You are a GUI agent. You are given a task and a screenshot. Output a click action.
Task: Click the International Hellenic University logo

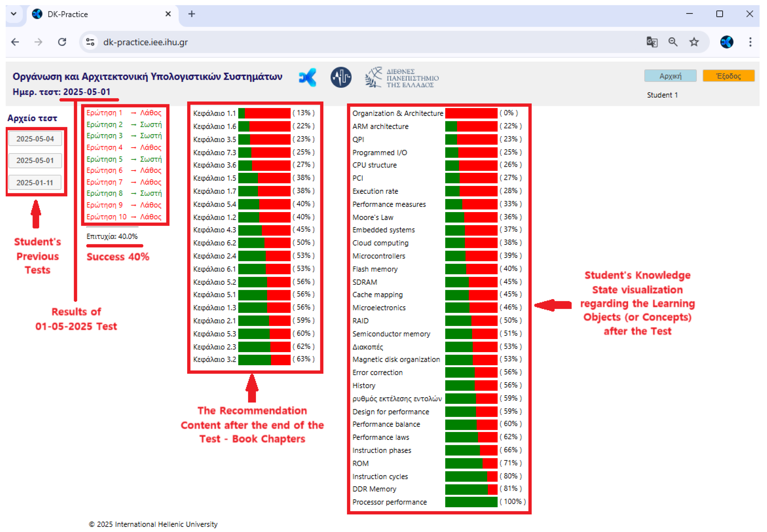click(x=402, y=78)
